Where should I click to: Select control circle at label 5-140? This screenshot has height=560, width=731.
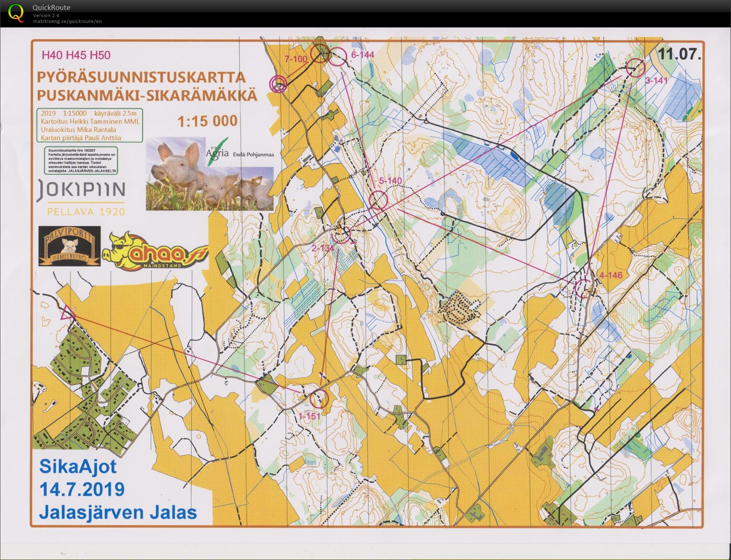tap(378, 200)
